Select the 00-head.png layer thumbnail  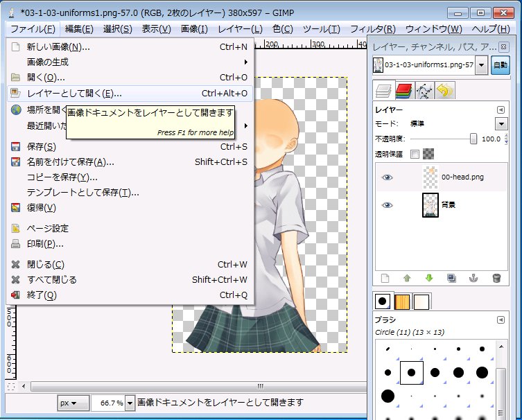(430, 177)
